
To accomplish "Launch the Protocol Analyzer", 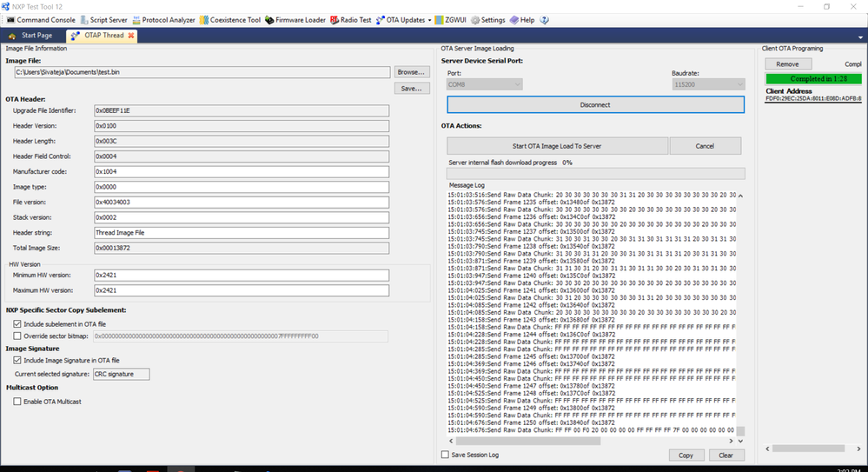I will (x=163, y=20).
